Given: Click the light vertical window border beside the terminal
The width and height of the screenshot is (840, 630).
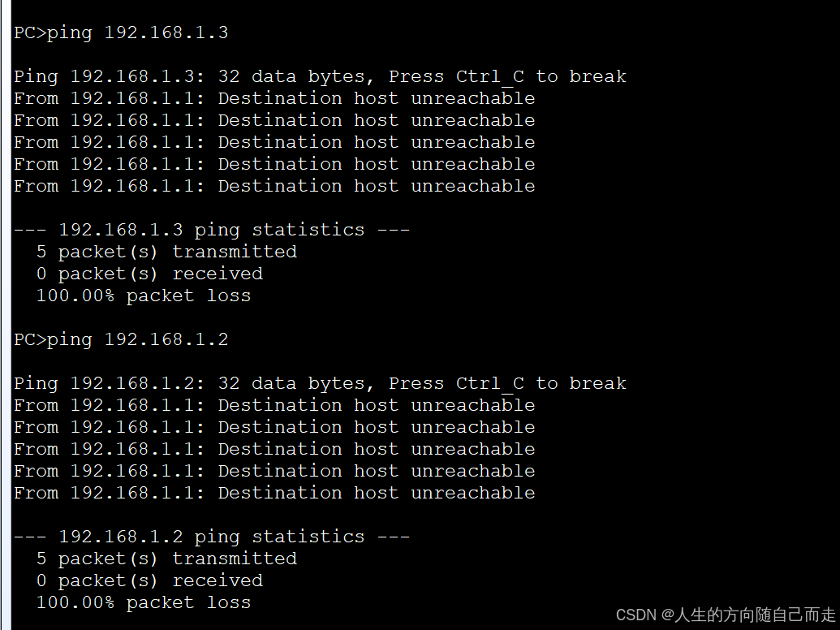Looking at the screenshot, I should (x=6, y=315).
